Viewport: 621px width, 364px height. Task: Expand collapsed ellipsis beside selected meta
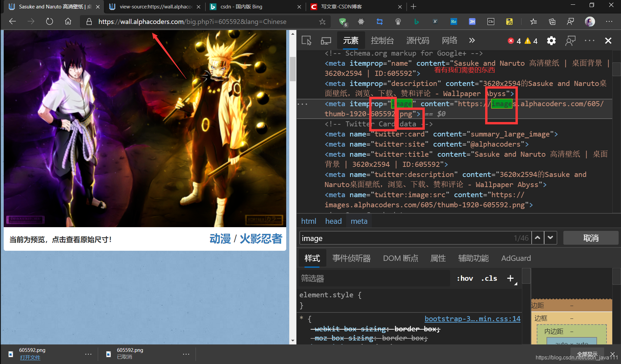302,104
